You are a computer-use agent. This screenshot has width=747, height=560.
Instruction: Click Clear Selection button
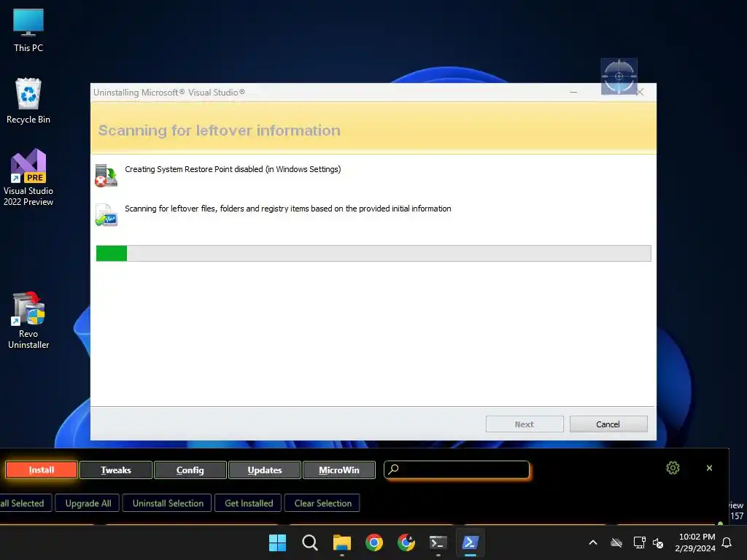click(322, 503)
